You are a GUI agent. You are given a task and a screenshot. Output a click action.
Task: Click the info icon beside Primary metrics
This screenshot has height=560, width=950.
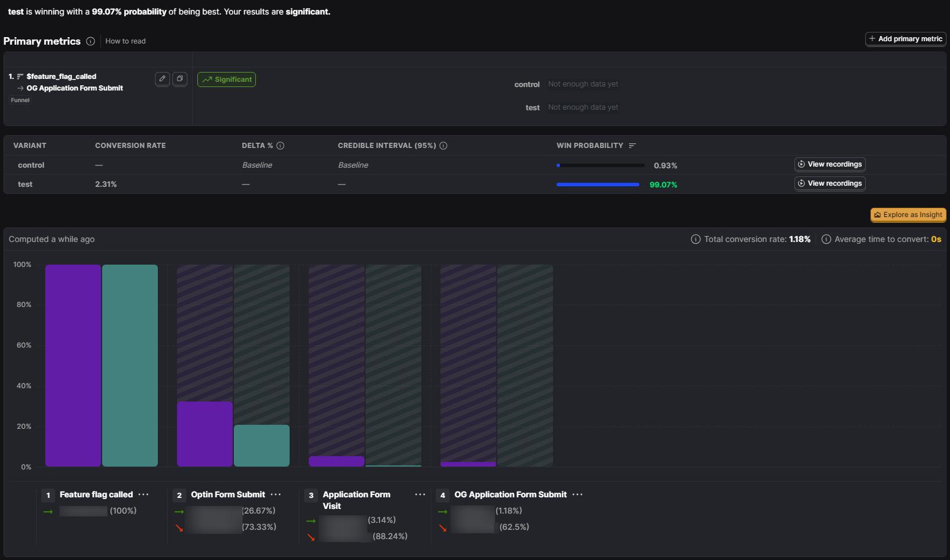[x=91, y=41]
